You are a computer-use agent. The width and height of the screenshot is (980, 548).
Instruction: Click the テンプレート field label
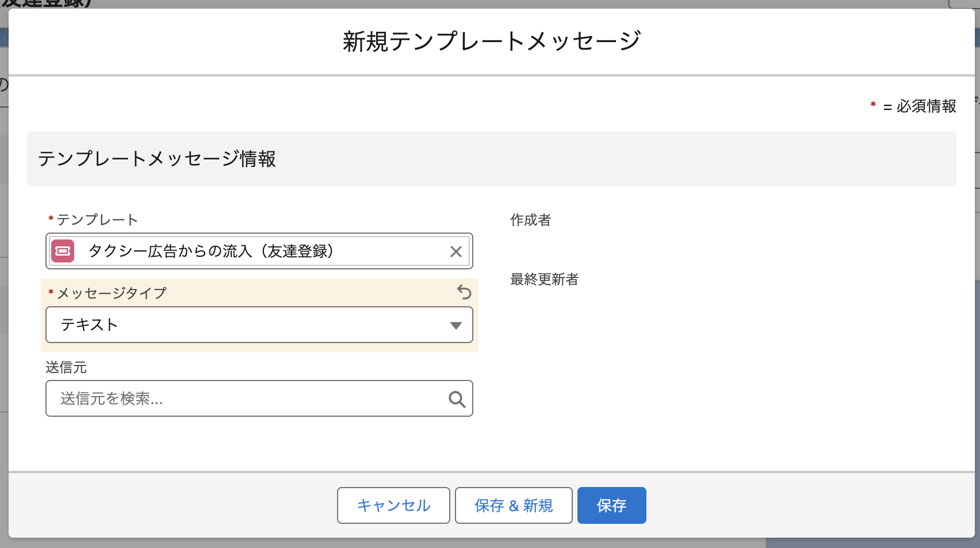97,220
